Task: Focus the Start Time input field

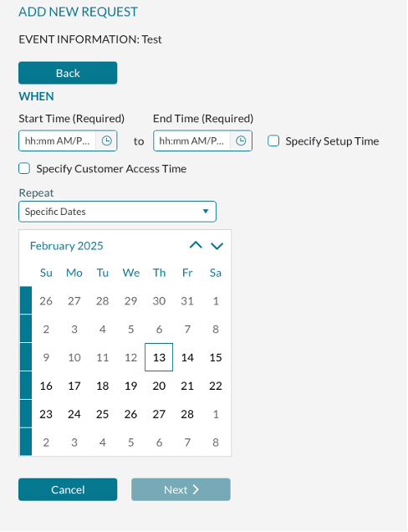Action: tap(58, 141)
